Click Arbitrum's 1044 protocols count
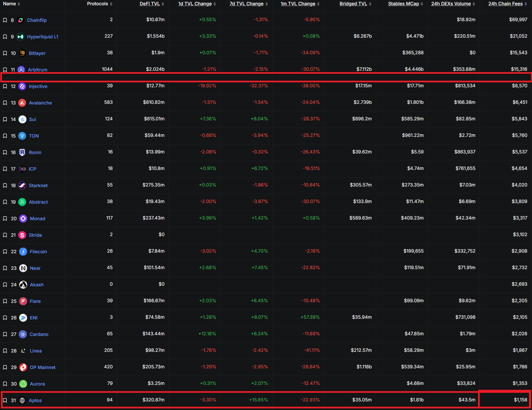This screenshot has height=410, width=532. click(107, 69)
